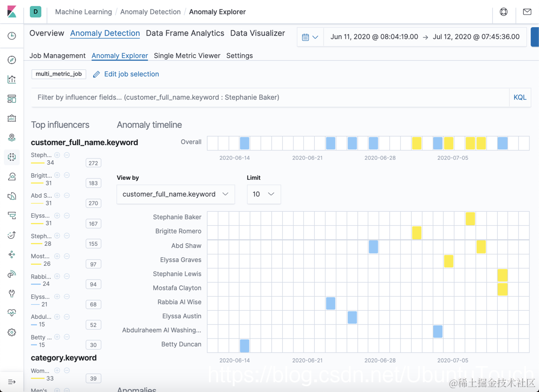
Task: Open Management gear icon in sidebar
Action: point(12,332)
